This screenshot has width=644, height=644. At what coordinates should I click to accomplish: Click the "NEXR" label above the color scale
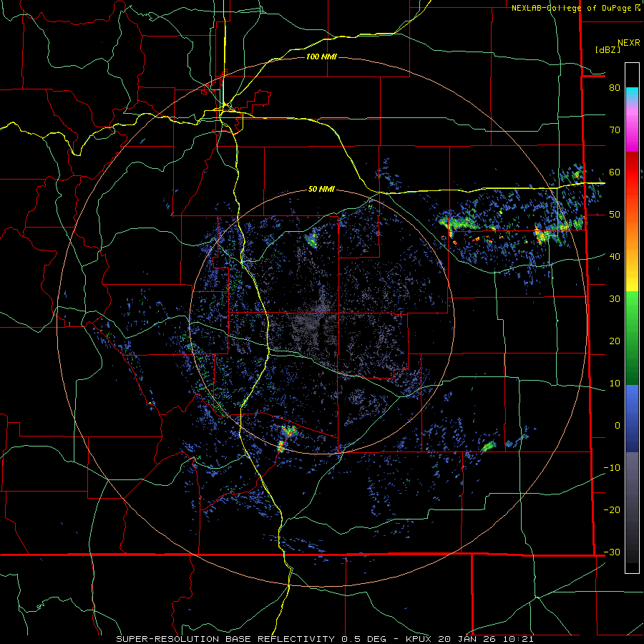(x=629, y=43)
